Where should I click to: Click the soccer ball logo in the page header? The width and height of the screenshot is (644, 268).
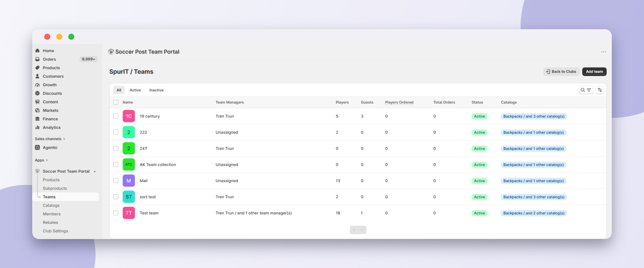111,52
